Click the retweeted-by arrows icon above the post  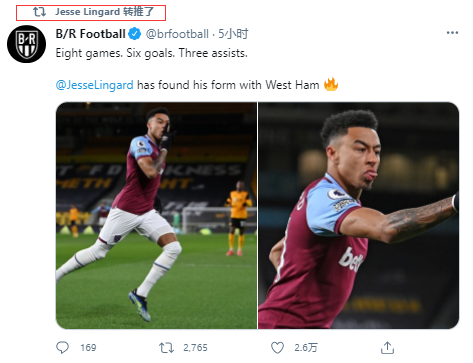point(39,12)
